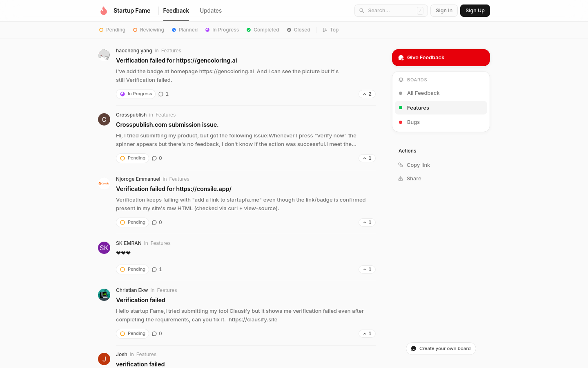Switch to the Updates tab
This screenshot has height=368, width=588.
(211, 11)
